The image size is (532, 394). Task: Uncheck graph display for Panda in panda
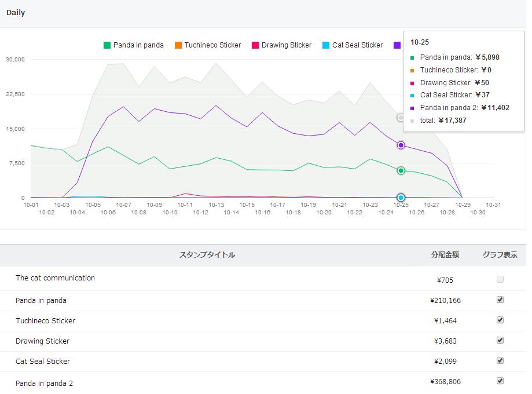500,300
